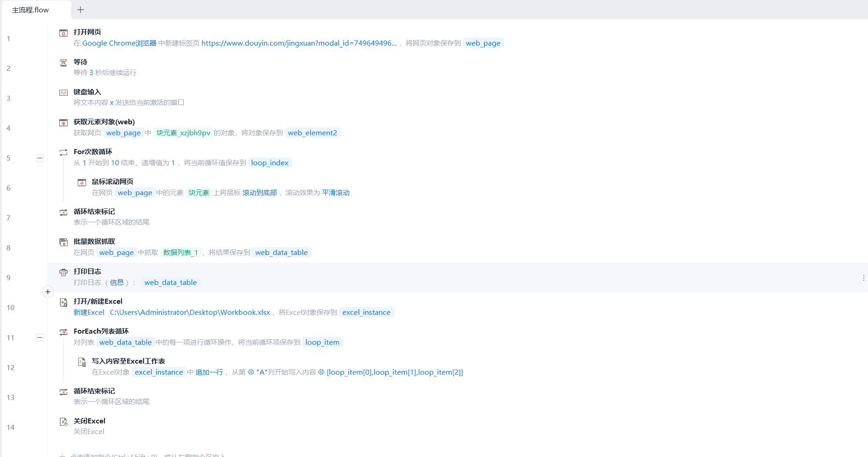
Task: Click the 新建Excel mode link in step 10
Action: click(89, 312)
